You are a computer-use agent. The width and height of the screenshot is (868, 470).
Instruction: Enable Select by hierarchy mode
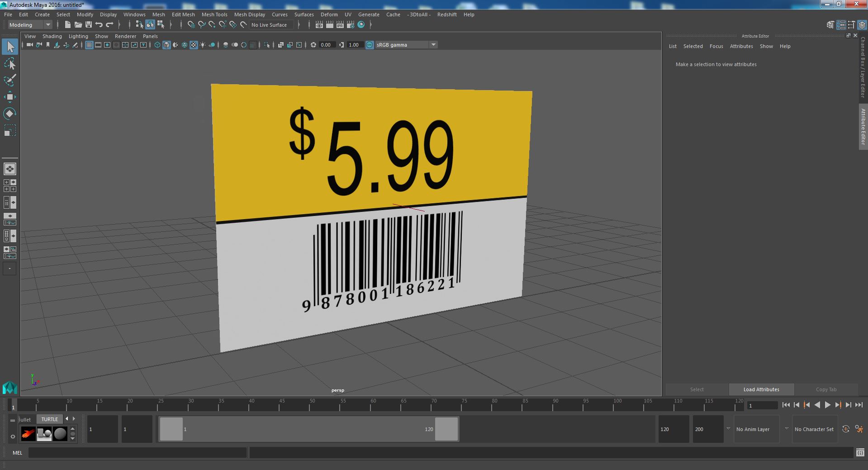139,25
